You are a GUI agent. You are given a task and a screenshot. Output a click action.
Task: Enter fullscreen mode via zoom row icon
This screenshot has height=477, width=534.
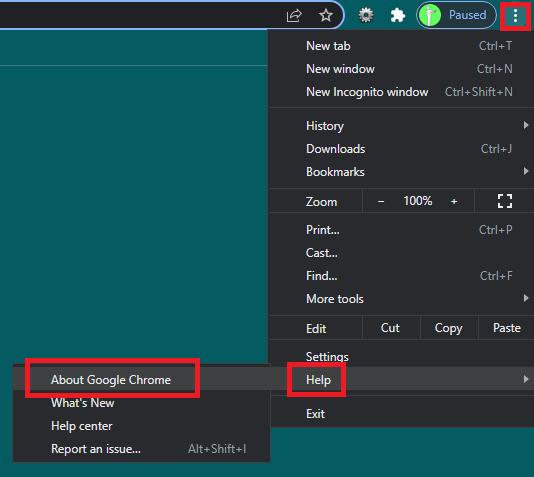(505, 201)
